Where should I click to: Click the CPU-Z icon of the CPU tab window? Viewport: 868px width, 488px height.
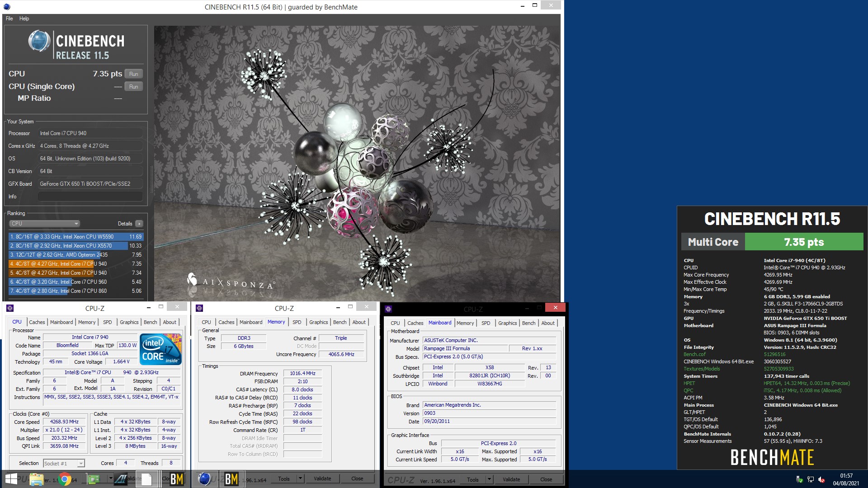pos(10,308)
